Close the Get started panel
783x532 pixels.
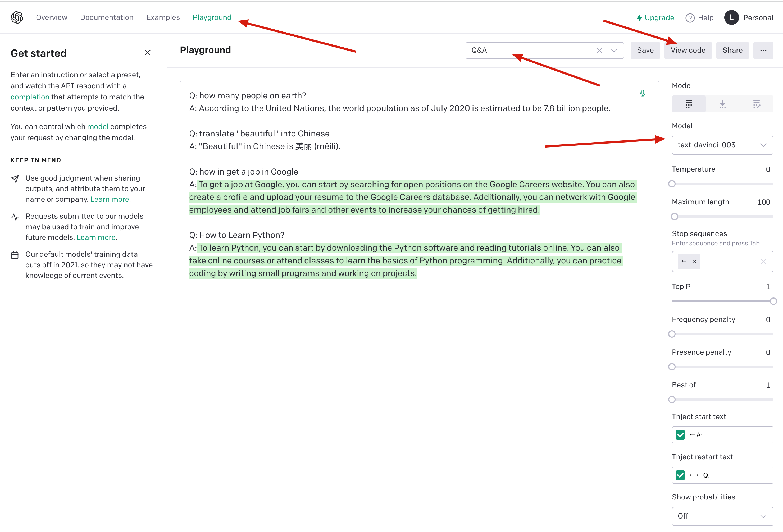click(x=147, y=53)
